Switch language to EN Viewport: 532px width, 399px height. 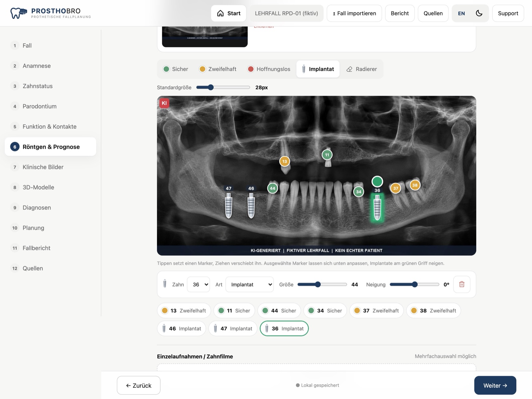[x=462, y=13]
